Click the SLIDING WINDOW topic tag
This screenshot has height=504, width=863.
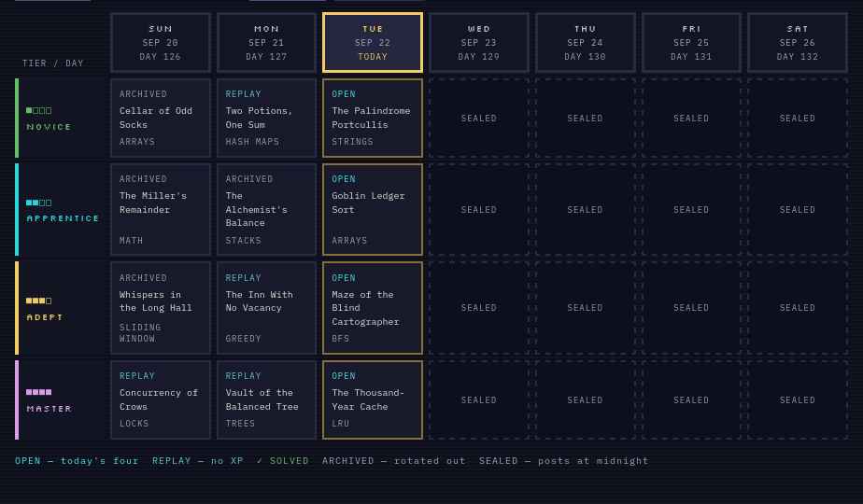pyautogui.click(x=140, y=333)
